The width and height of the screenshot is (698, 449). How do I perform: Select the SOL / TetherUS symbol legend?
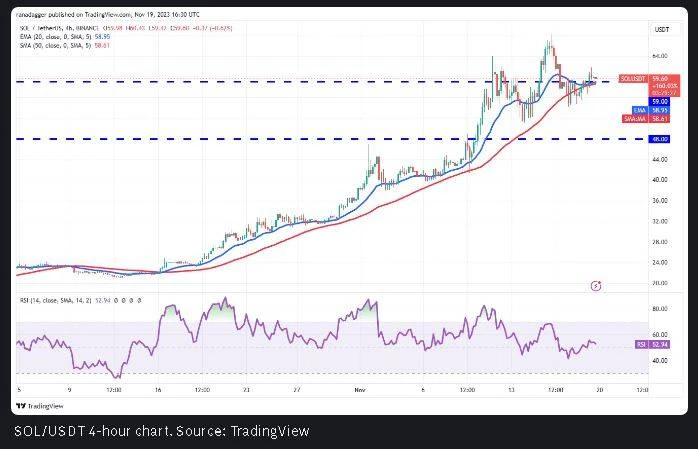click(59, 28)
